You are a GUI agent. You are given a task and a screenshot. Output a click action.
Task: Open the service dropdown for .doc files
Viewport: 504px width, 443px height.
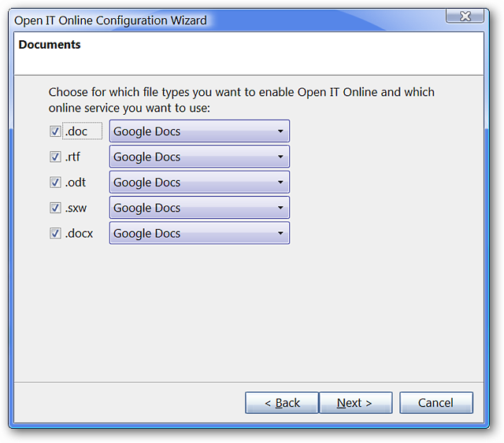(199, 131)
